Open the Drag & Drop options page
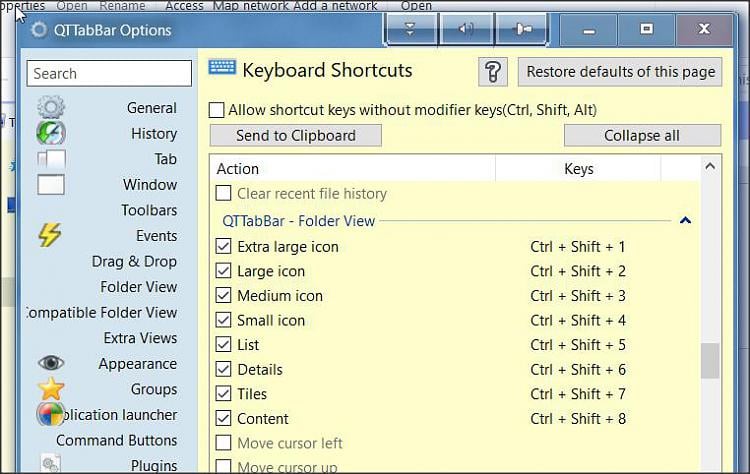Viewport: 750px width, 474px height. coord(134,262)
